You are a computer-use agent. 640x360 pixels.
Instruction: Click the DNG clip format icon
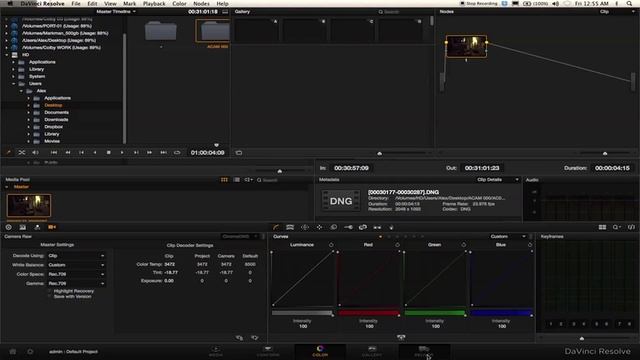341,201
